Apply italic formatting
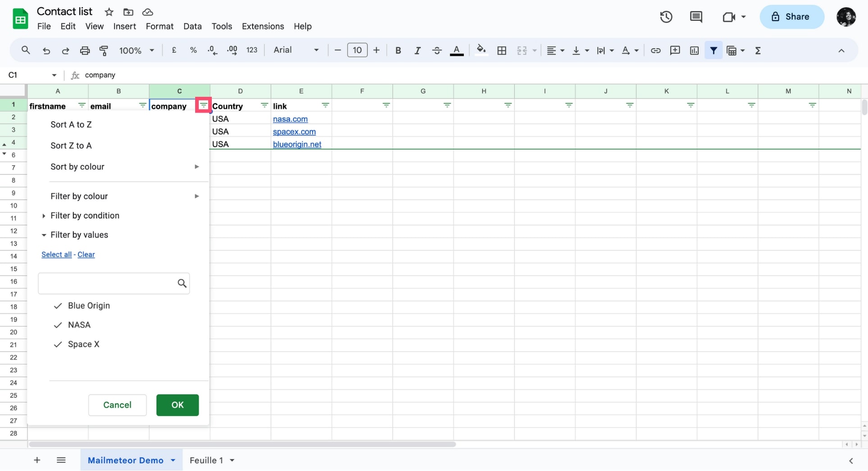Viewport: 868px width, 471px height. 417,50
